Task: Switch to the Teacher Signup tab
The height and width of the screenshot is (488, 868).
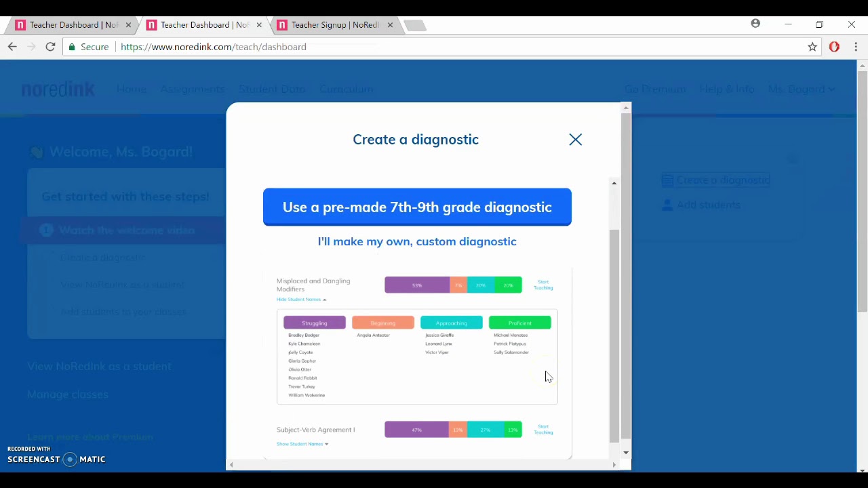Action: click(x=335, y=25)
